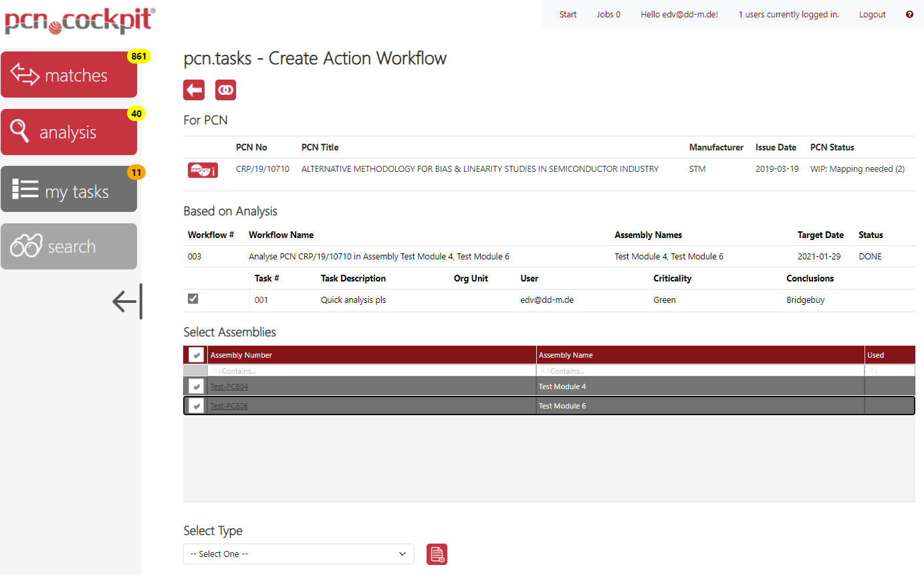Image resolution: width=924 pixels, height=575 pixels.
Task: Toggle the select-all assemblies header checkbox
Action: [196, 355]
